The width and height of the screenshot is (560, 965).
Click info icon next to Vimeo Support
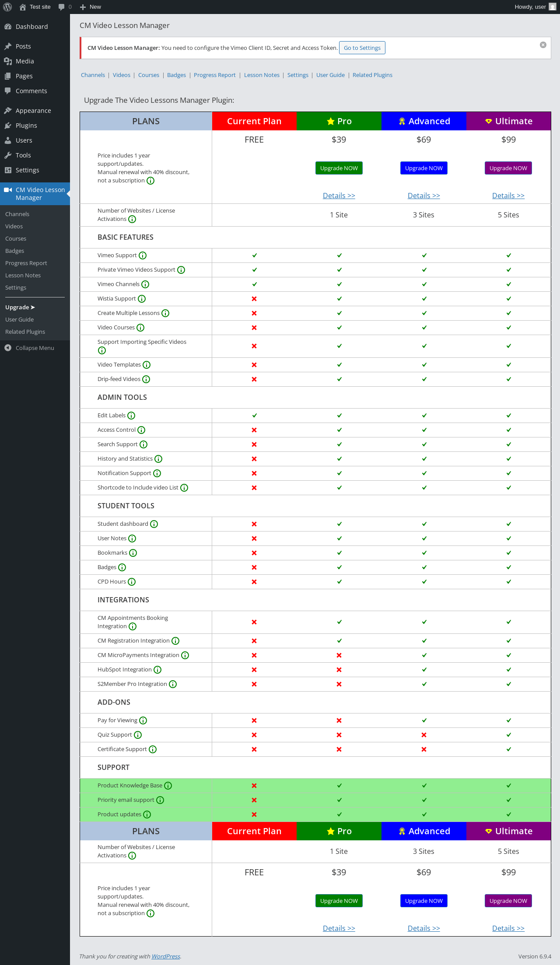(143, 255)
